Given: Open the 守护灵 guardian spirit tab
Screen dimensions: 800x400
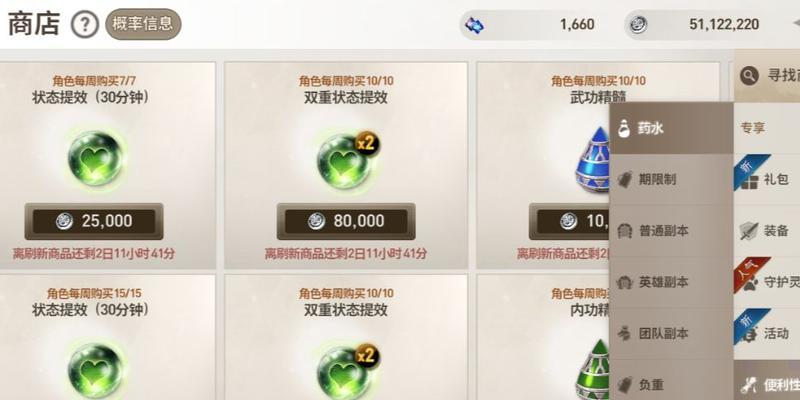Looking at the screenshot, I should coord(767,282).
